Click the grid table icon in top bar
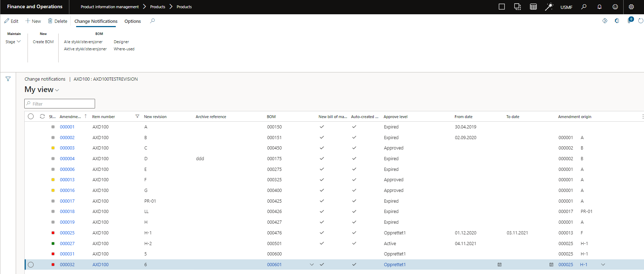644x274 pixels. 533,7
